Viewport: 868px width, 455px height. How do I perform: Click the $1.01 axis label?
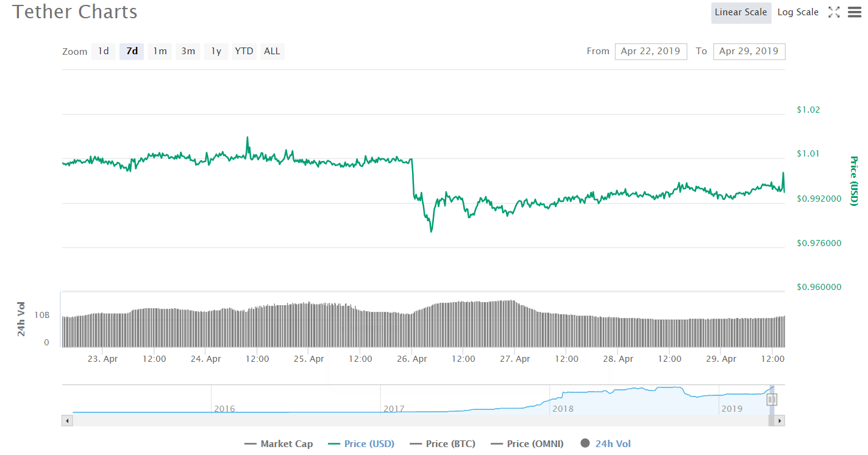pos(808,153)
